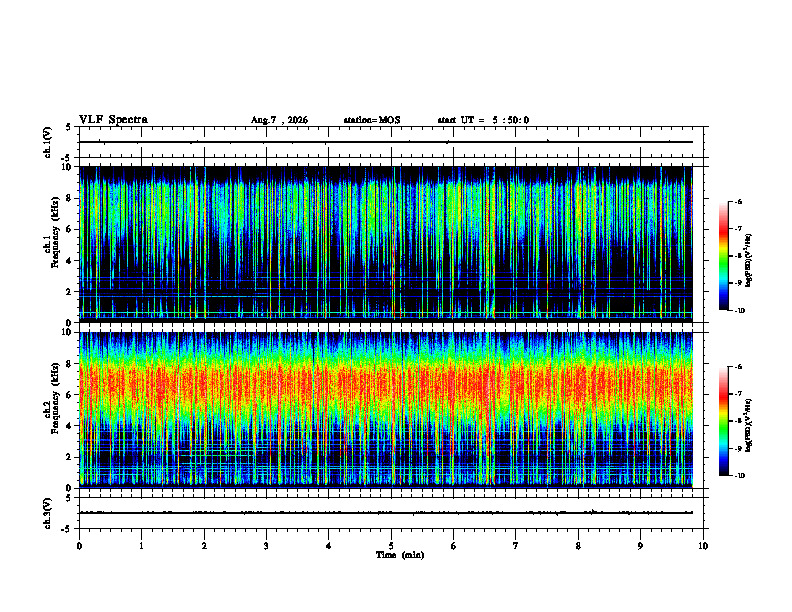Click time-axis tick label "3"
This screenshot has width=792, height=612.
[266, 546]
